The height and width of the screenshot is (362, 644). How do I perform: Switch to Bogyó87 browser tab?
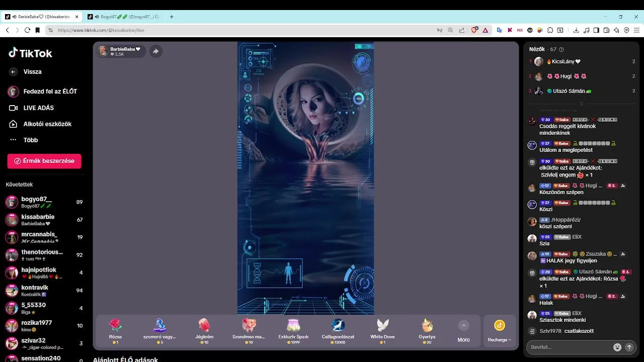124,17
